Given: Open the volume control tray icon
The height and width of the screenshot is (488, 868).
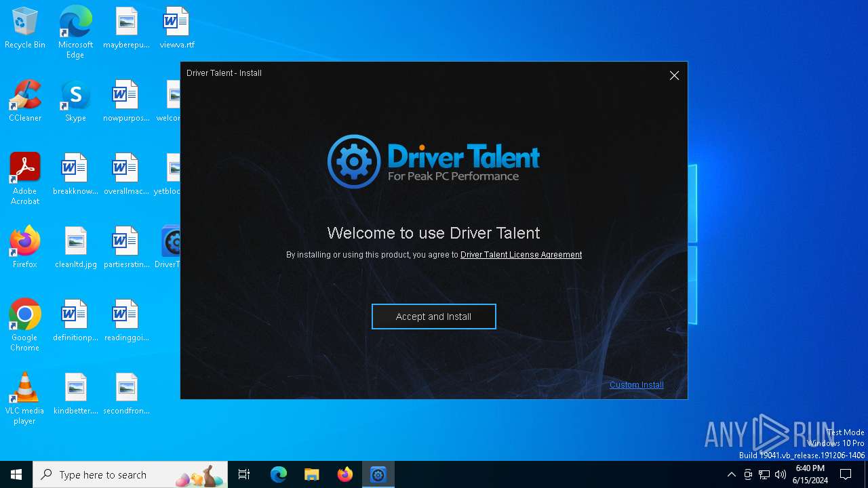Looking at the screenshot, I should click(781, 474).
